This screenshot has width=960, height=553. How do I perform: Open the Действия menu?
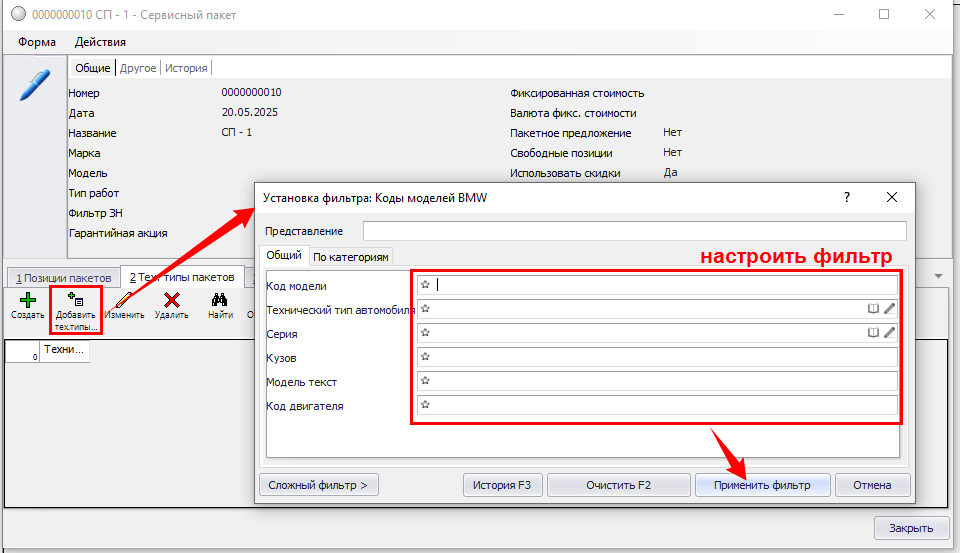(x=100, y=42)
